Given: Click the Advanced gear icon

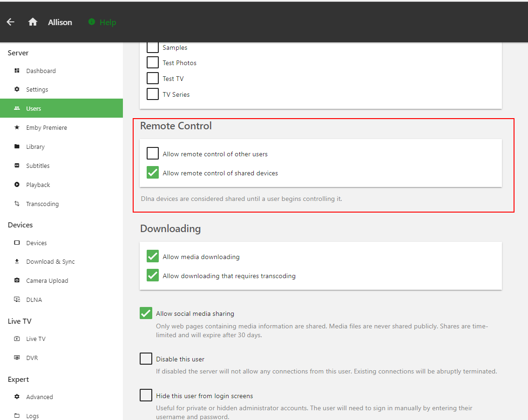Looking at the screenshot, I should point(17,396).
